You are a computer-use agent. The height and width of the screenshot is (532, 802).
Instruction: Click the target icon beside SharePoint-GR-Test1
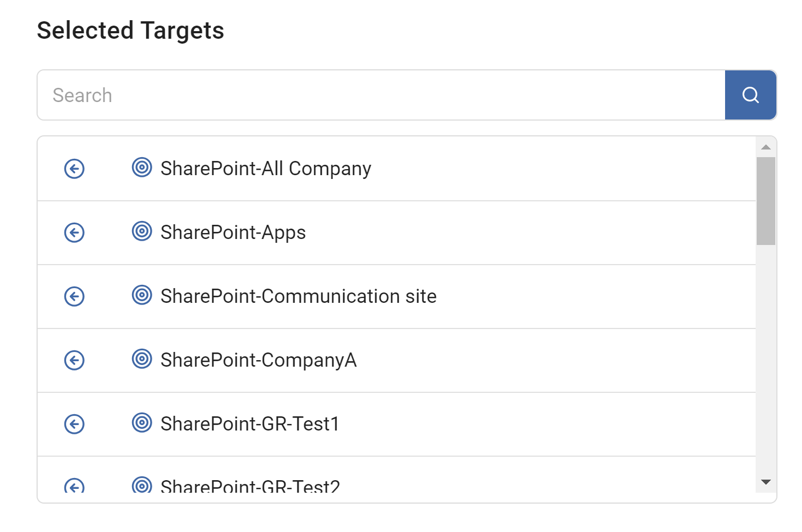coord(142,422)
